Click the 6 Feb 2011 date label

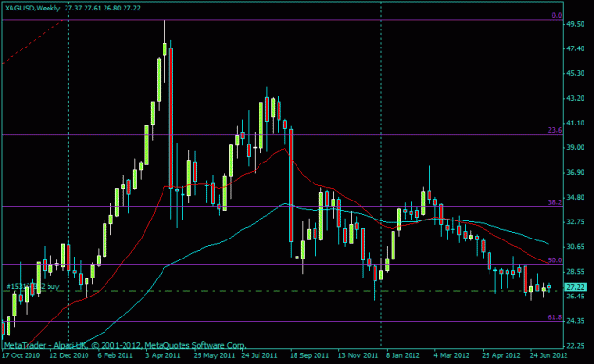click(115, 355)
